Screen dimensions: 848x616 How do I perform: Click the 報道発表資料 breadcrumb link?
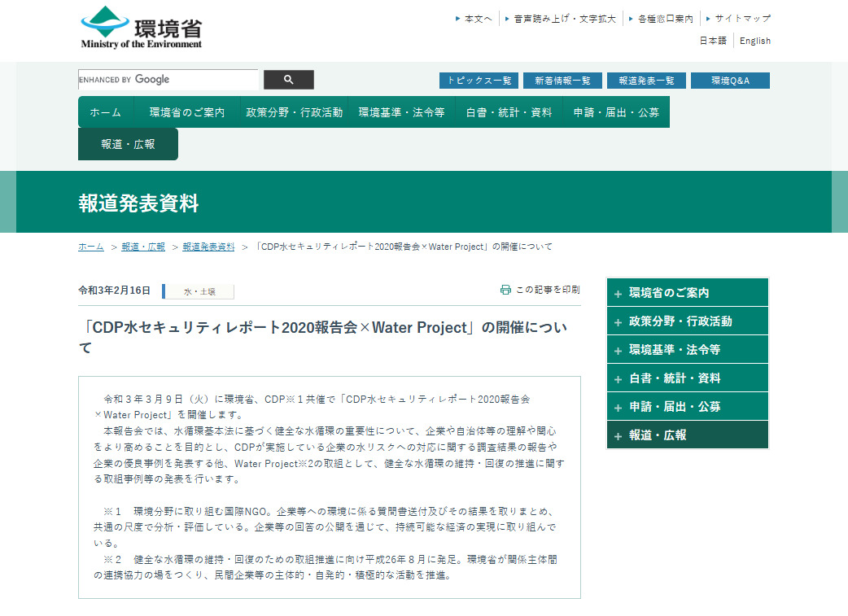207,246
